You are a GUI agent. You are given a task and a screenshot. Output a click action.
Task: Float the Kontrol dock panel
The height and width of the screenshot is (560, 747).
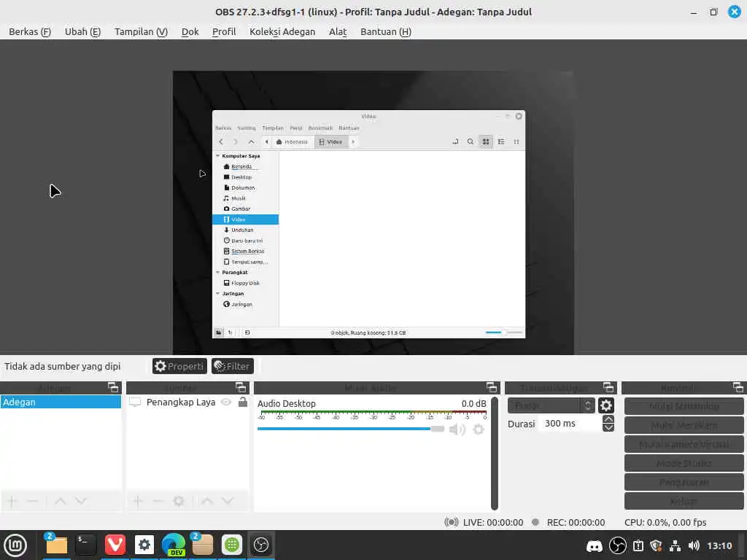(738, 387)
